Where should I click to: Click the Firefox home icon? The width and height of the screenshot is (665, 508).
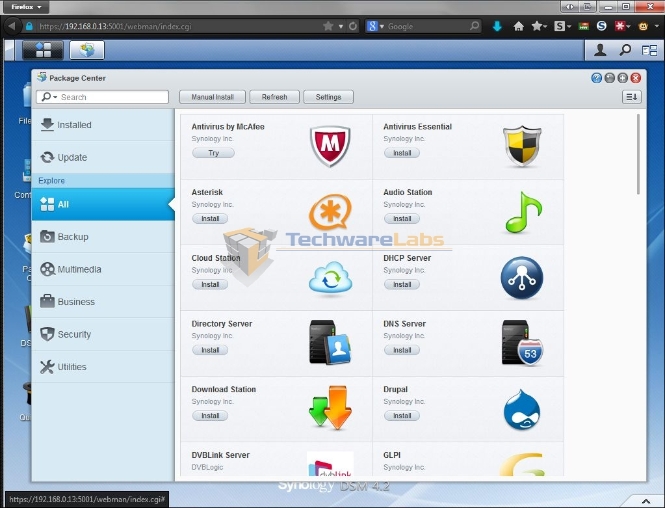[518, 26]
